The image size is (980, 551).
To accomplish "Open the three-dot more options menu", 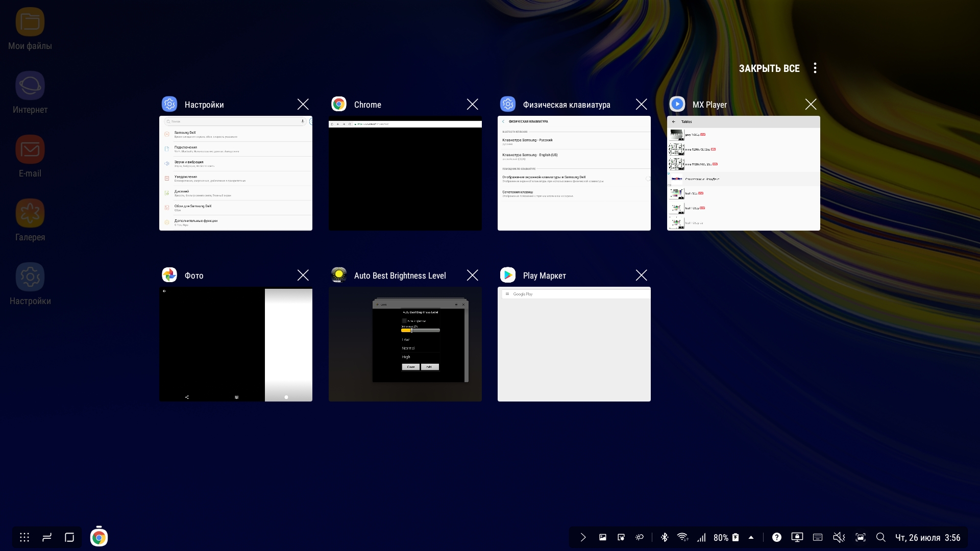I will [815, 68].
